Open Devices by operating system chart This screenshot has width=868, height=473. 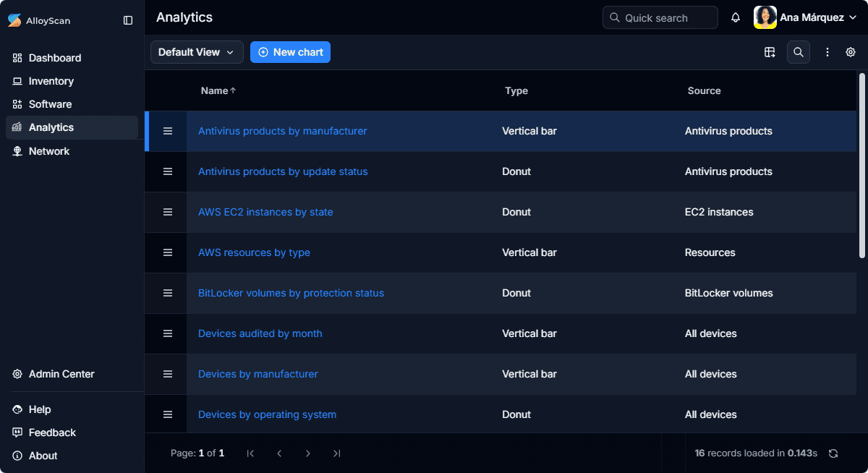click(x=267, y=414)
